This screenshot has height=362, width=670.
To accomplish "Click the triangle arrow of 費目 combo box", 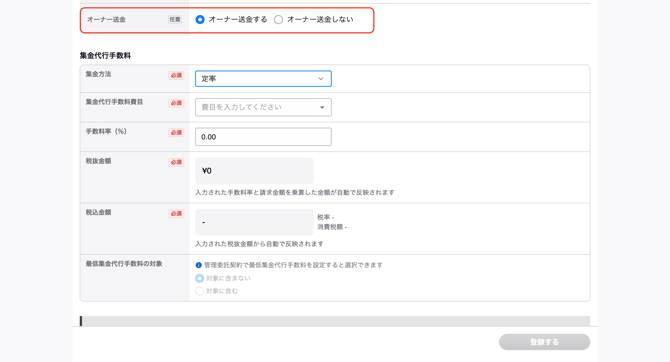I will tap(322, 107).
